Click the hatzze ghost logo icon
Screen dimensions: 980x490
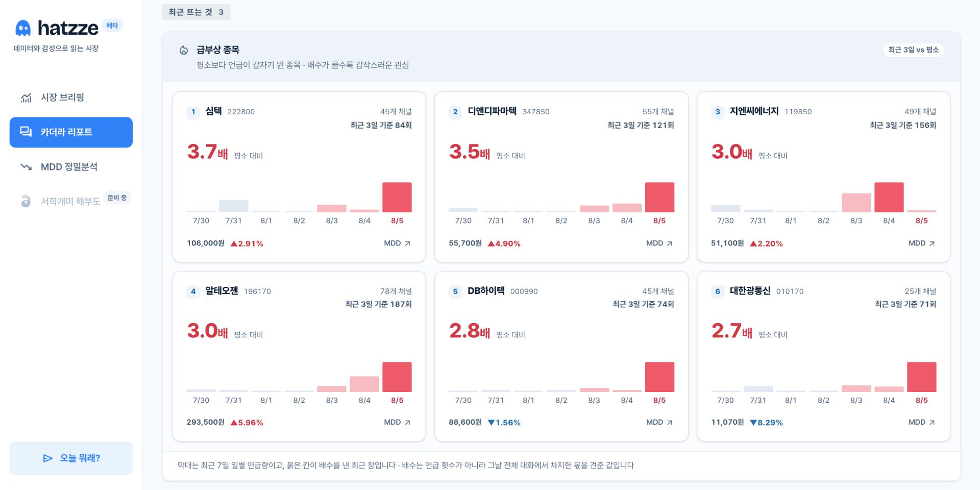(x=23, y=28)
